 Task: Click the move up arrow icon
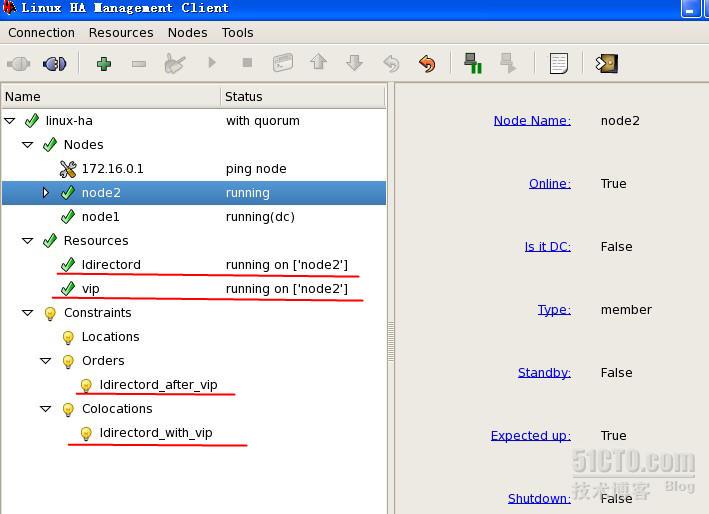(x=319, y=62)
